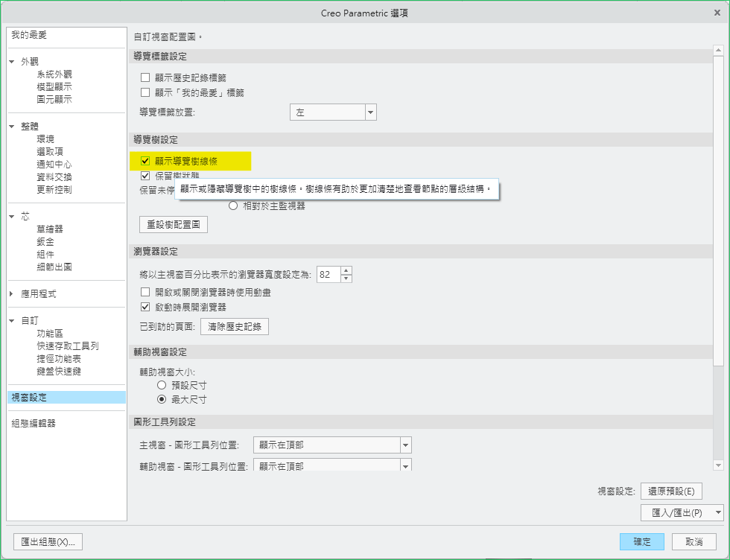
Task: Open 系統外觀 settings page
Action: [54, 74]
